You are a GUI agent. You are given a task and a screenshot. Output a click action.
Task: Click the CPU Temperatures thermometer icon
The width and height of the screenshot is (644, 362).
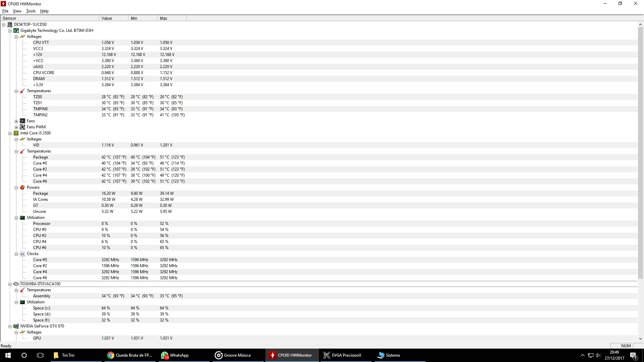pos(22,151)
